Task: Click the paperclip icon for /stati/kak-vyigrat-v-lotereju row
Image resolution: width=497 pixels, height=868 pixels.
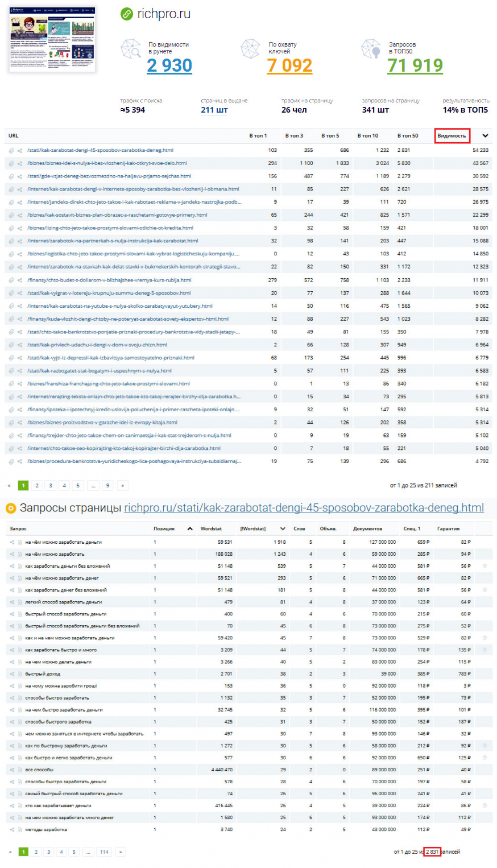Action: 11,293
